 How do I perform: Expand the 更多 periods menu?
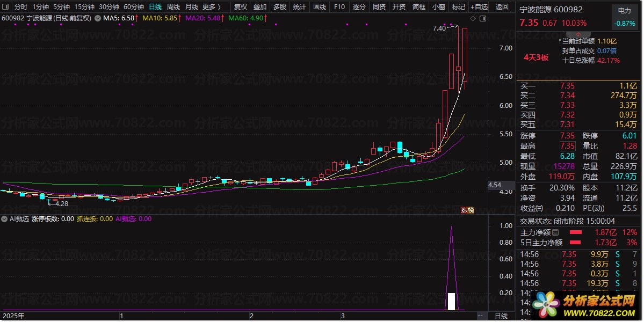pos(212,6)
